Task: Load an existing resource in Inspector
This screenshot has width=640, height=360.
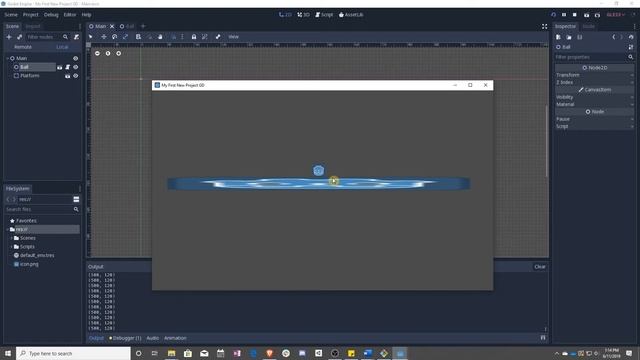Action: pos(569,37)
